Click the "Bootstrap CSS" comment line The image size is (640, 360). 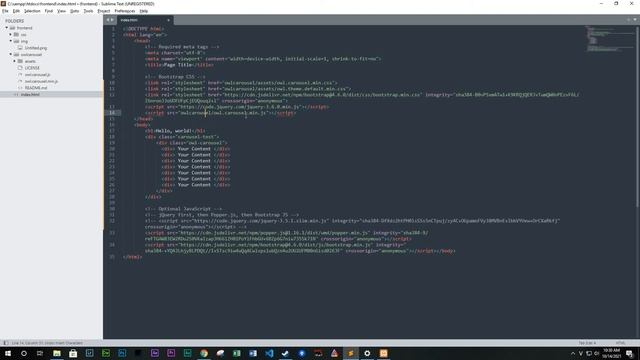(x=176, y=77)
